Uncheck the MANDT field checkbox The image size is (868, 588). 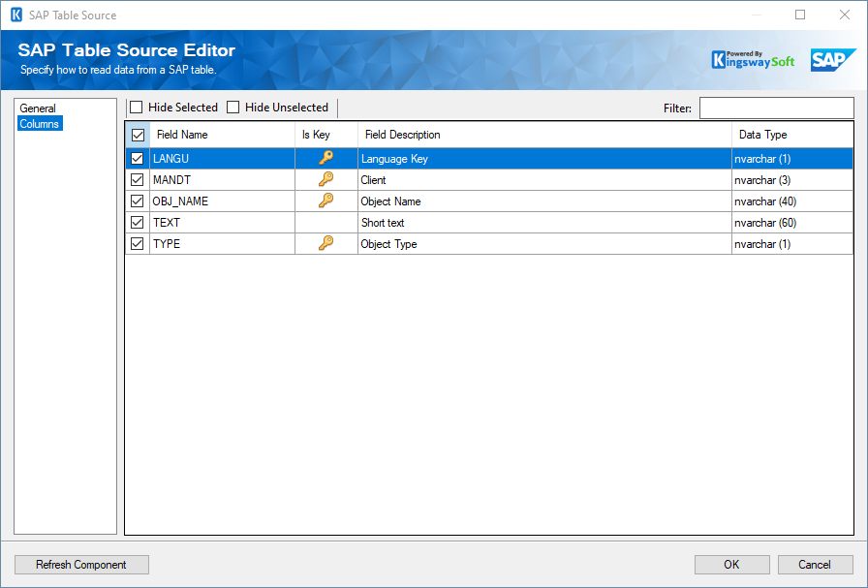[x=137, y=179]
